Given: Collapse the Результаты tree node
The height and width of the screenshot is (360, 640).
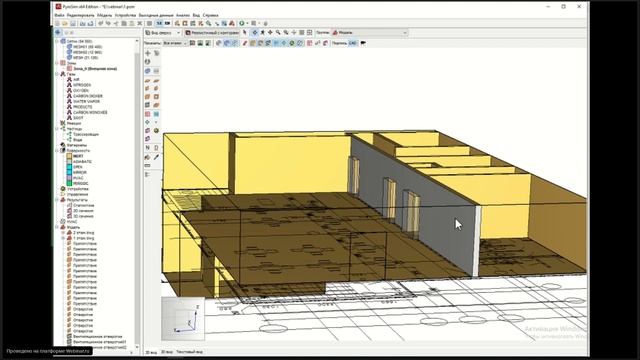Looking at the screenshot, I should pyautogui.click(x=57, y=200).
